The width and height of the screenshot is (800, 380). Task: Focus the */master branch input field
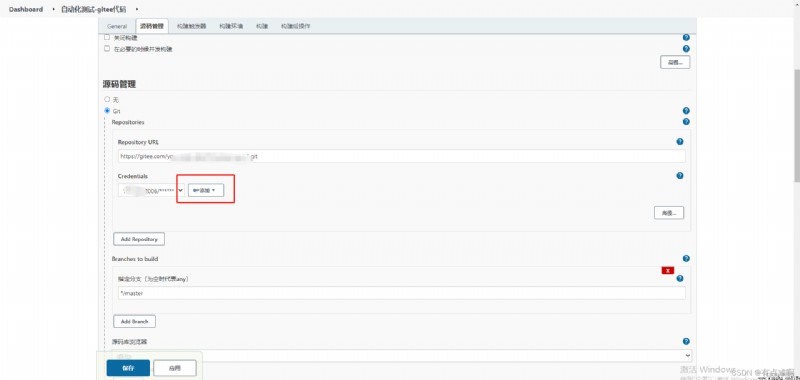point(402,293)
